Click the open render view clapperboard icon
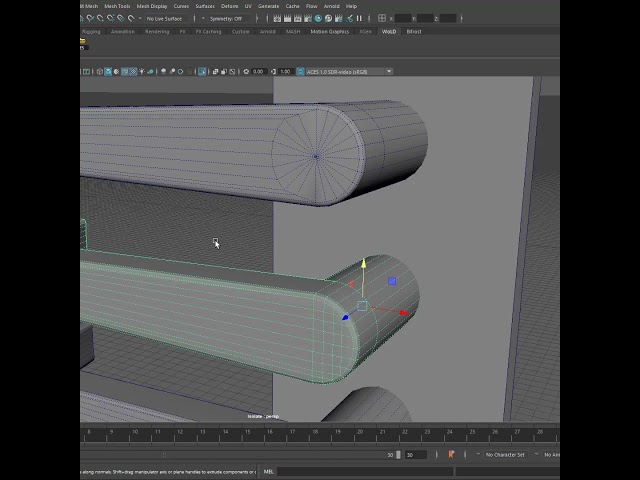 [x=277, y=18]
